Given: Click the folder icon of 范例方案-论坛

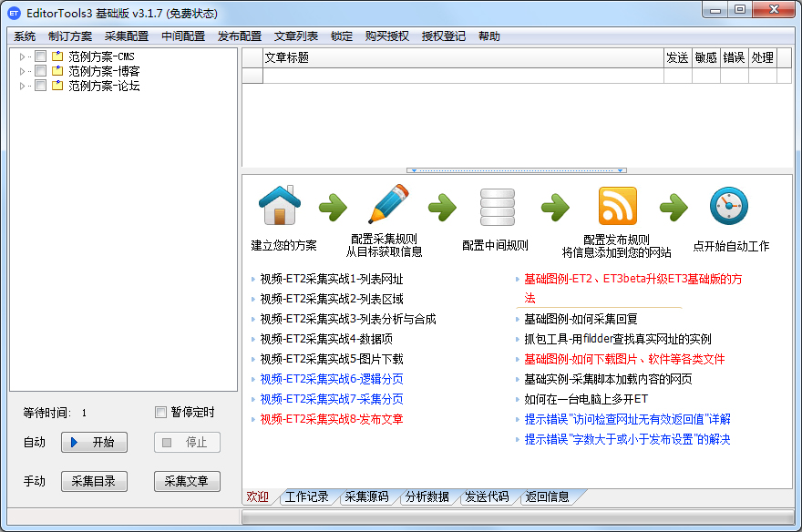Looking at the screenshot, I should 57,86.
